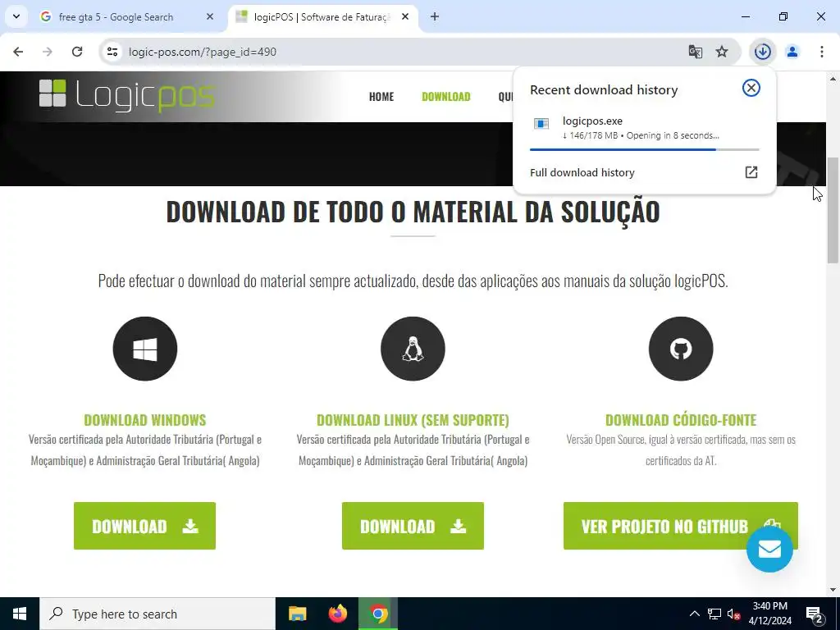Viewport: 840px width, 630px height.
Task: Click the Recent download history title
Action: coord(604,89)
